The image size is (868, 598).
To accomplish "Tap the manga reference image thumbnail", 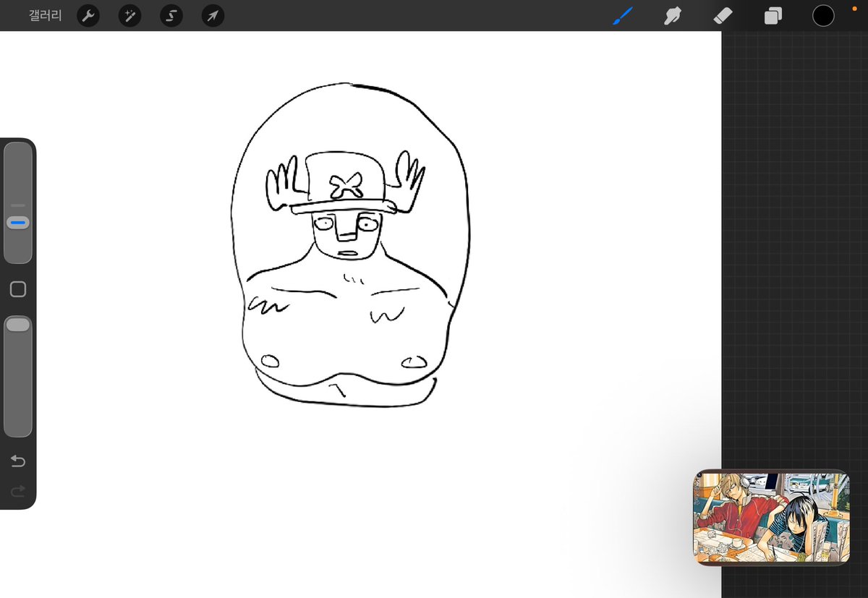I will pyautogui.click(x=771, y=517).
